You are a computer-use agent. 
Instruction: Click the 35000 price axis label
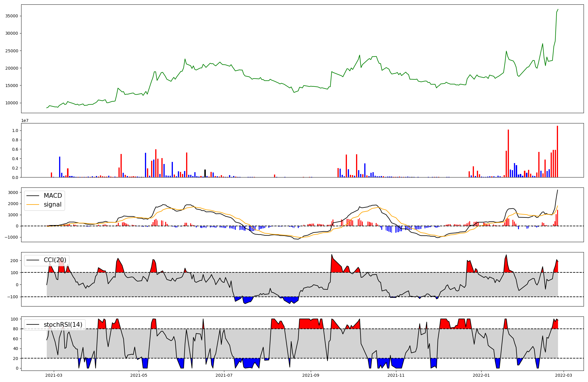click(12, 16)
